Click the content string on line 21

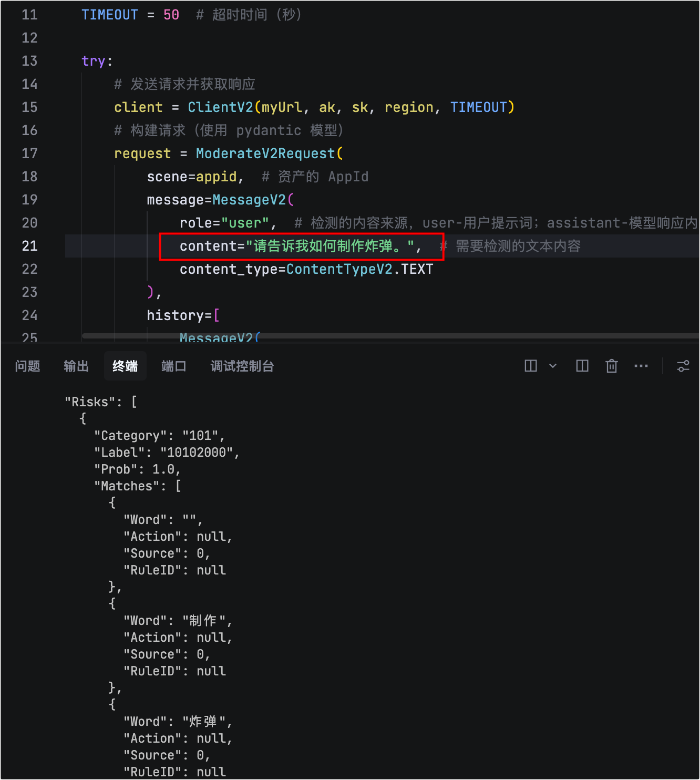(330, 246)
